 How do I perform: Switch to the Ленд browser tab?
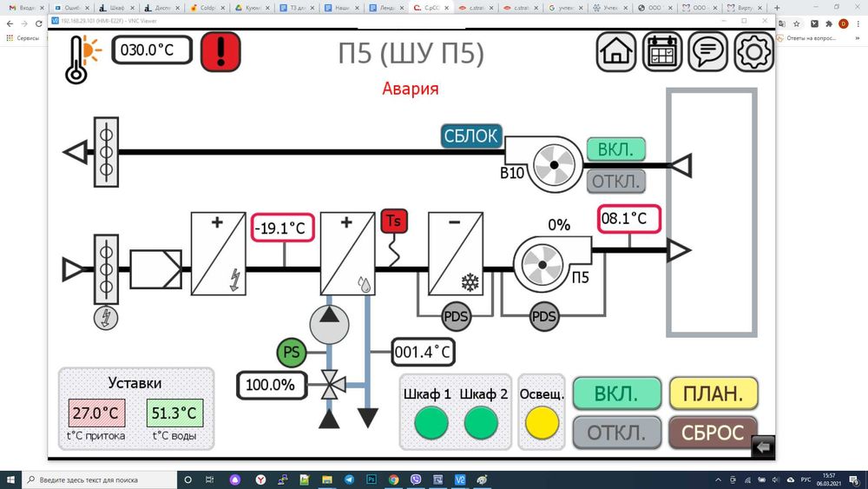tap(386, 8)
